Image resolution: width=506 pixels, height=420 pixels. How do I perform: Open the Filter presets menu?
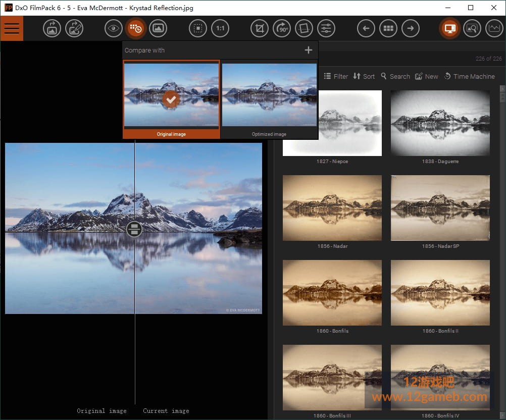(336, 76)
